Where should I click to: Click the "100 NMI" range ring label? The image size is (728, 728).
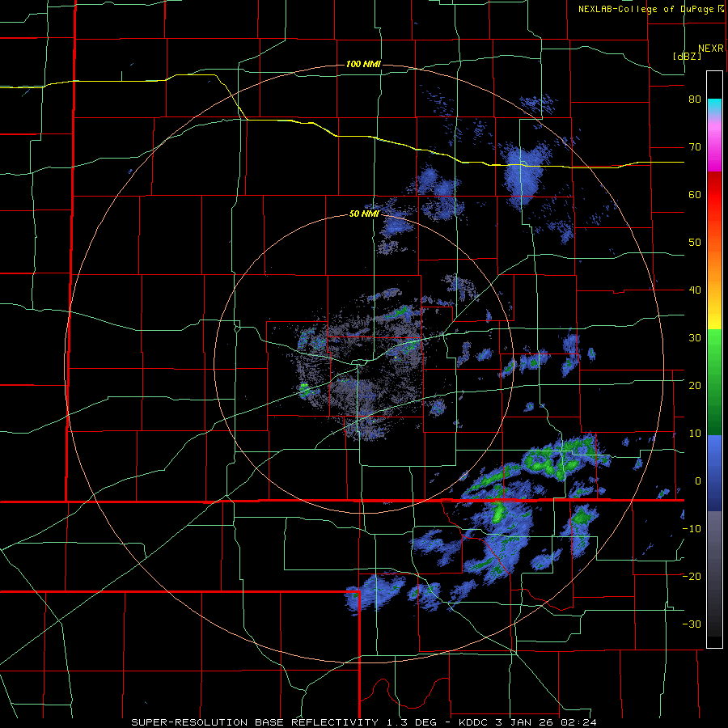363,64
